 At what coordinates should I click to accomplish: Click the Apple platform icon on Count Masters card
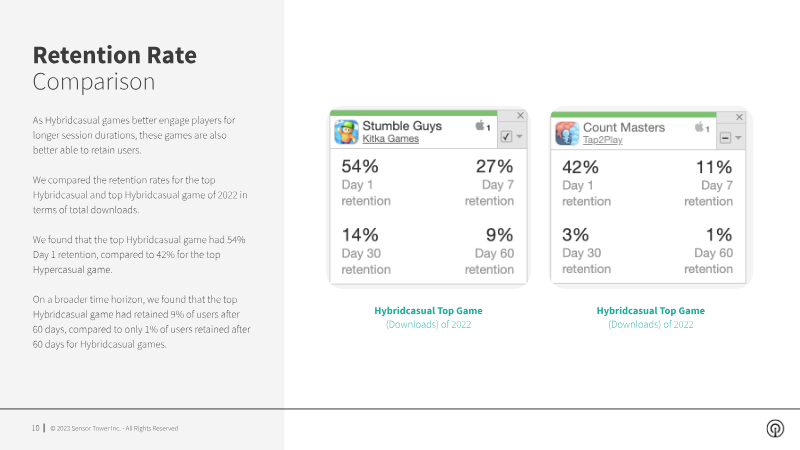701,127
